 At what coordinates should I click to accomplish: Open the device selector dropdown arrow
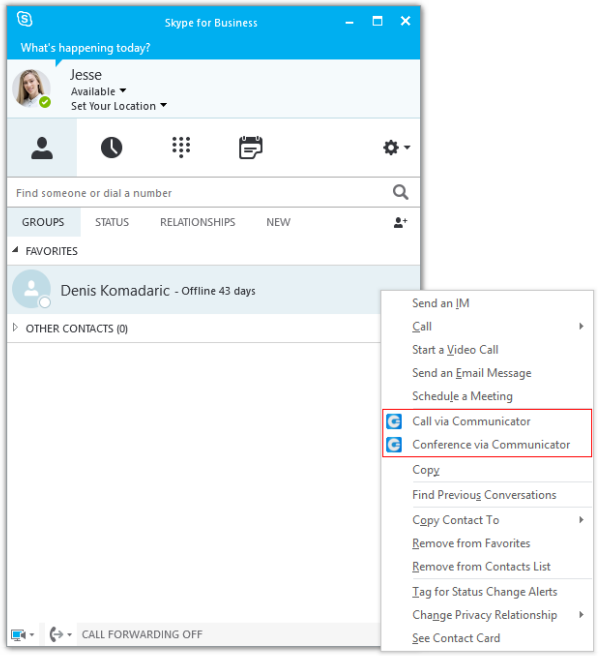pyautogui.click(x=32, y=635)
